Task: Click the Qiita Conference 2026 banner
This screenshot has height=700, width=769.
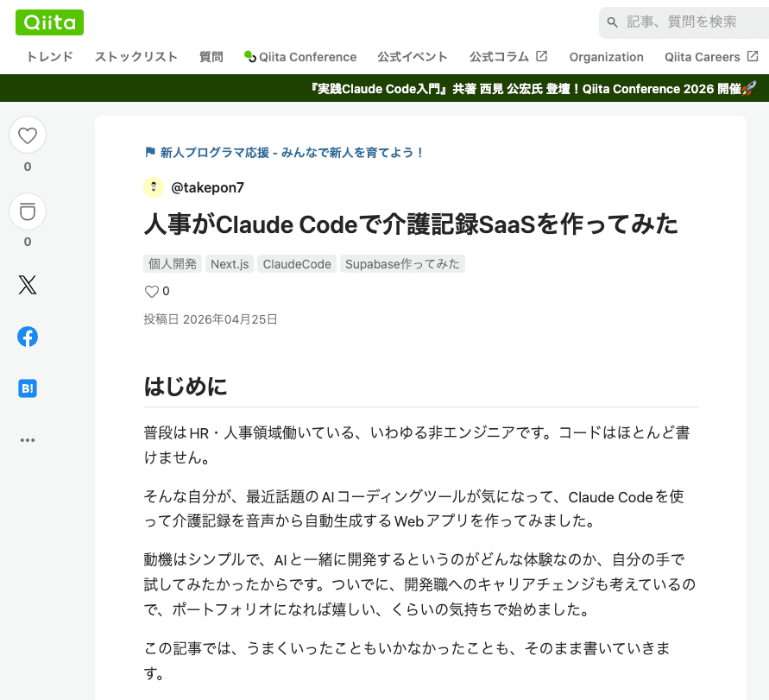Action: [533, 88]
